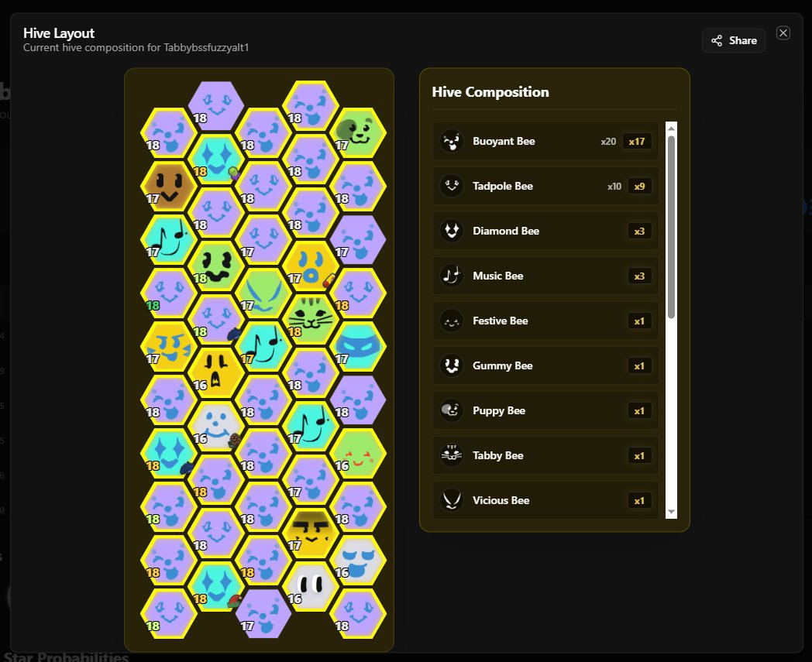Select the yellow crying bee hexagon, level 17
This screenshot has width=812, height=662.
click(x=311, y=266)
